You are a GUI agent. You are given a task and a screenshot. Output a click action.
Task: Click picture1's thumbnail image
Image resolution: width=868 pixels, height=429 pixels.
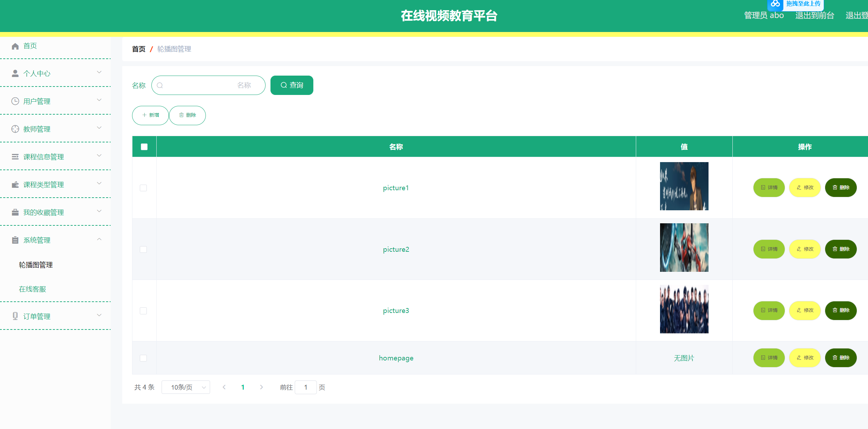tap(684, 186)
